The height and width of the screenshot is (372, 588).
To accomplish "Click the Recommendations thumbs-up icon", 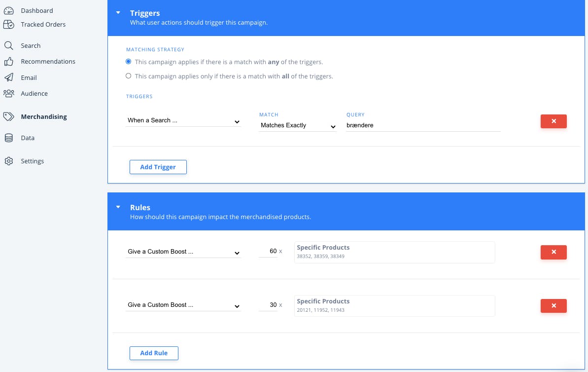I will coord(8,62).
